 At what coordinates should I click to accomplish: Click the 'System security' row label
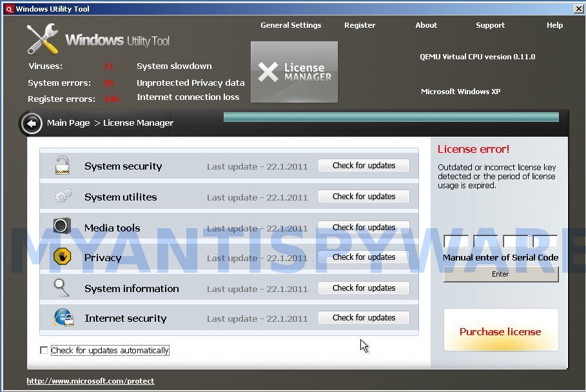tap(123, 166)
